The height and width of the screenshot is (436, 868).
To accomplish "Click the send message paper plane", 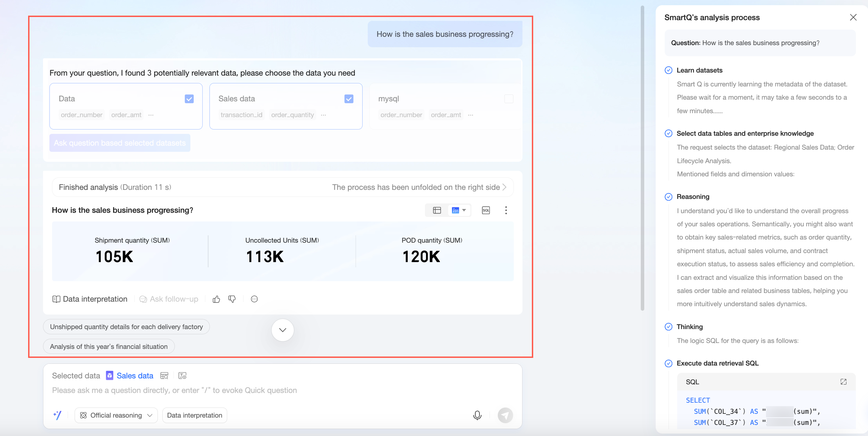I will 505,415.
